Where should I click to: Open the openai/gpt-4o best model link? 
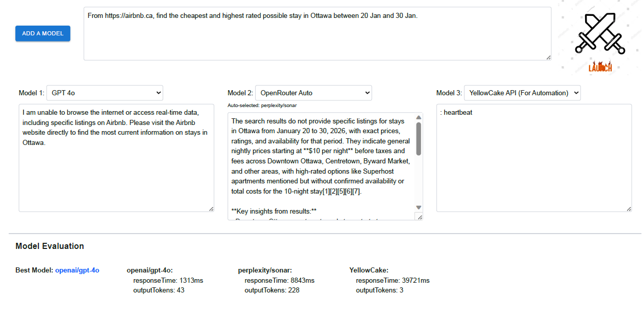pos(77,270)
